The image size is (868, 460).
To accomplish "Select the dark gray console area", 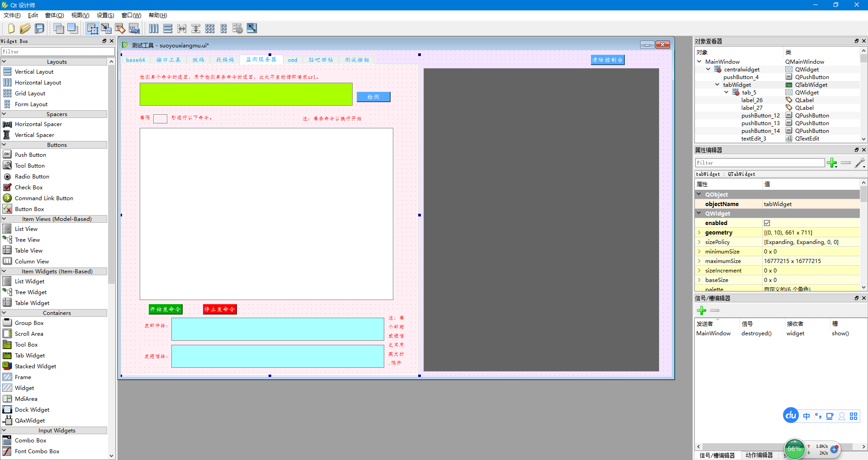I will (x=541, y=220).
